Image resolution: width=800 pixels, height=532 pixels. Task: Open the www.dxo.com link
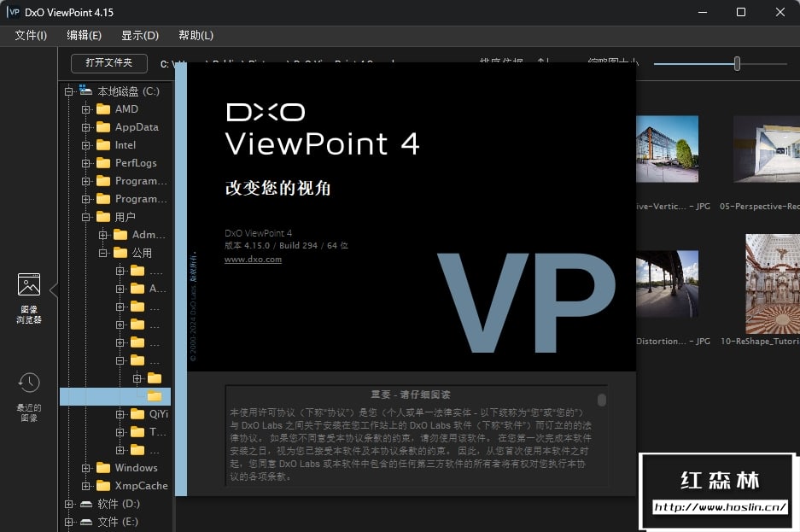(x=253, y=259)
